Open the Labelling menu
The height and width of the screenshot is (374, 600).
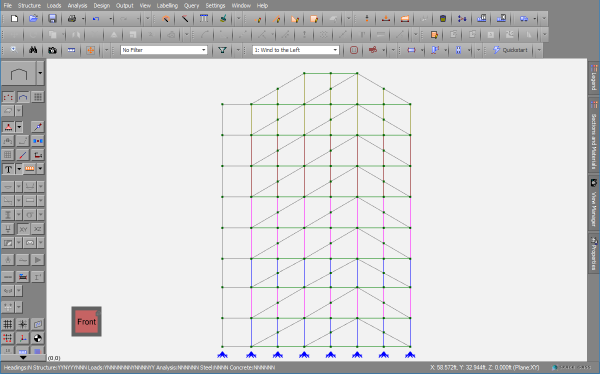tap(167, 6)
